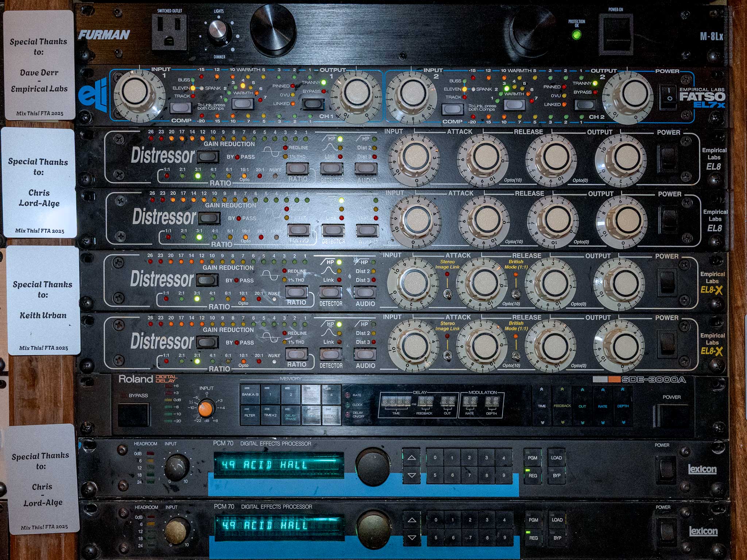747x560 pixels.
Task: Click the orange Roland INPUT level knob
Action: (206, 408)
